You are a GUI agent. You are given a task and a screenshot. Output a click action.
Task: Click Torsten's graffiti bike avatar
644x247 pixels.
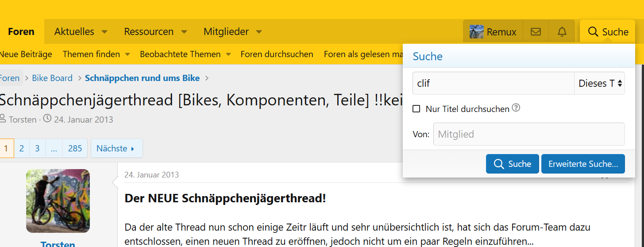click(58, 201)
